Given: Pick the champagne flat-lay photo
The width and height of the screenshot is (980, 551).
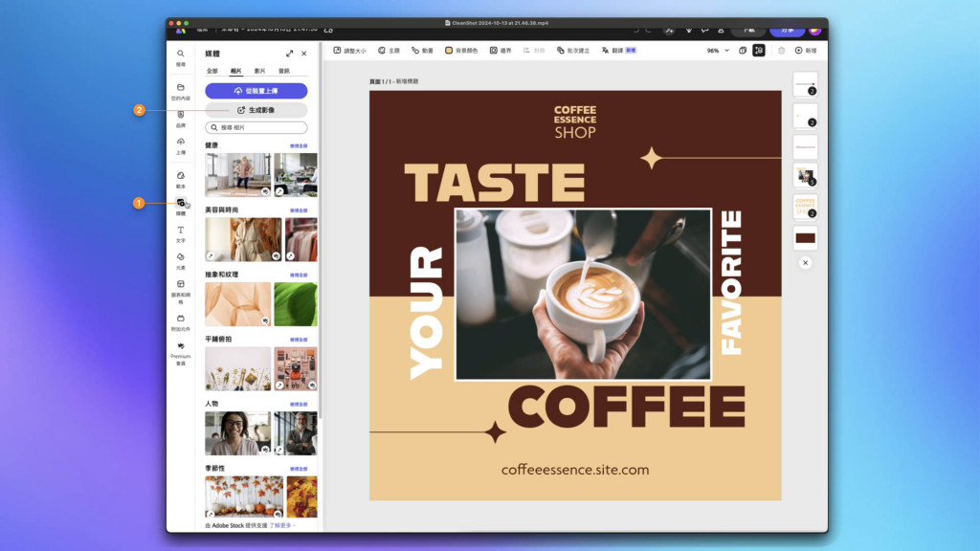Looking at the screenshot, I should (x=238, y=368).
